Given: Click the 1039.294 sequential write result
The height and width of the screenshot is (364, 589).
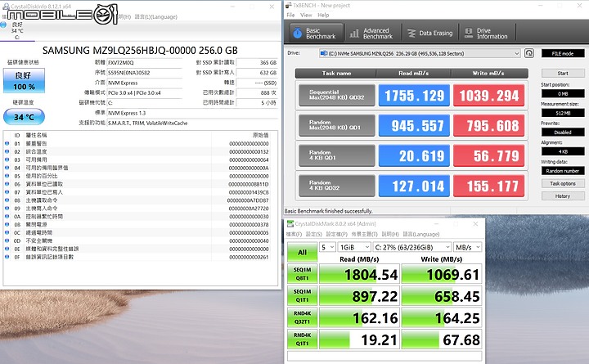Looking at the screenshot, I should (488, 96).
